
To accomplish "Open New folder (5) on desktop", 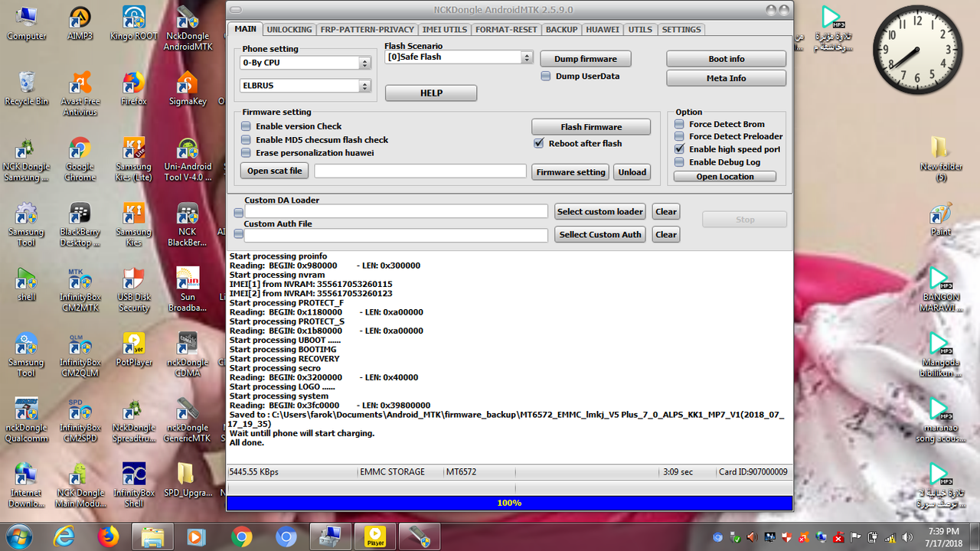I will coord(941,159).
